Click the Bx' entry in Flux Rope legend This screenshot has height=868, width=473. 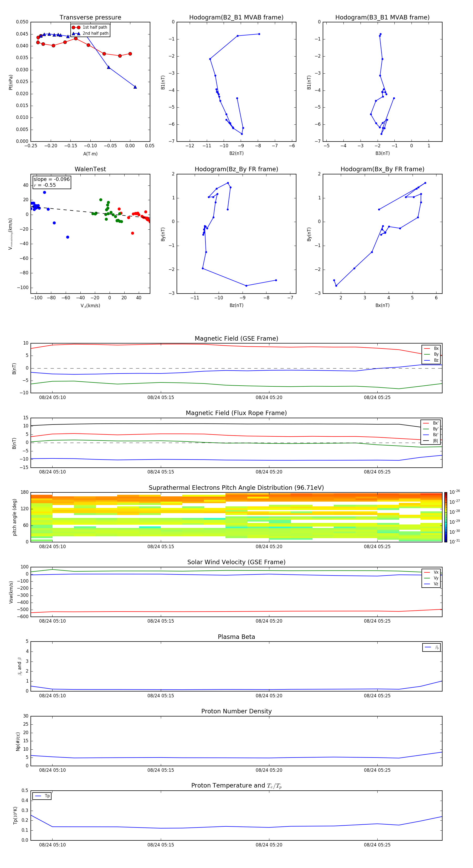pos(431,423)
